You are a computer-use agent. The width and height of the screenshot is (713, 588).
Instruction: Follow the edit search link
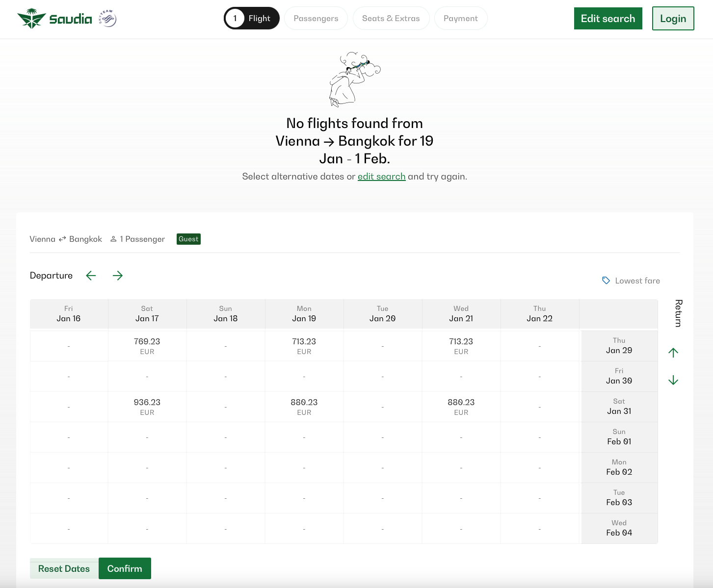pos(382,177)
